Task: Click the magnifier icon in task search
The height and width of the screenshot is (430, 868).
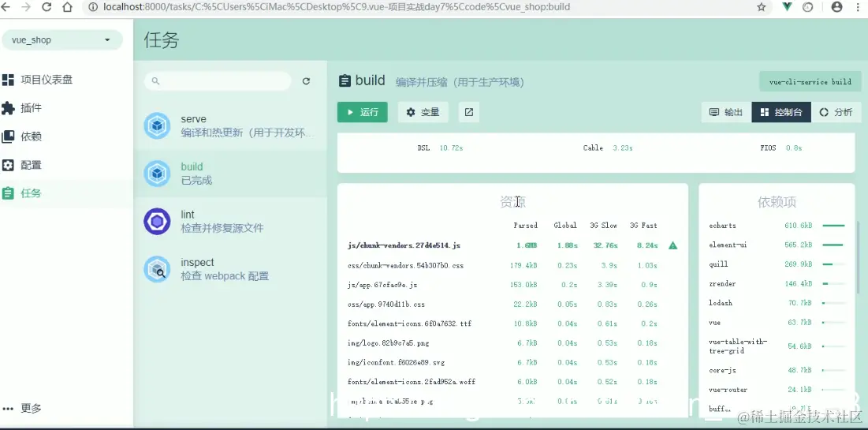Action: coord(155,81)
